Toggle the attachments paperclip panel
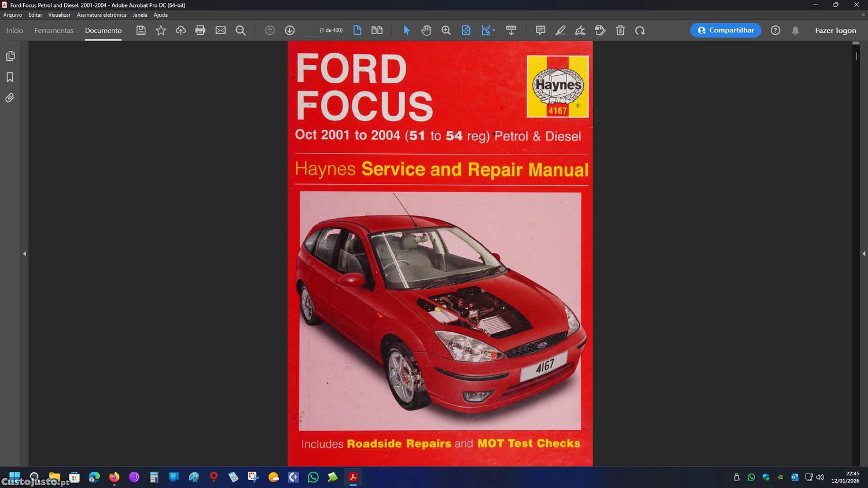Image resolution: width=868 pixels, height=488 pixels. coord(10,98)
